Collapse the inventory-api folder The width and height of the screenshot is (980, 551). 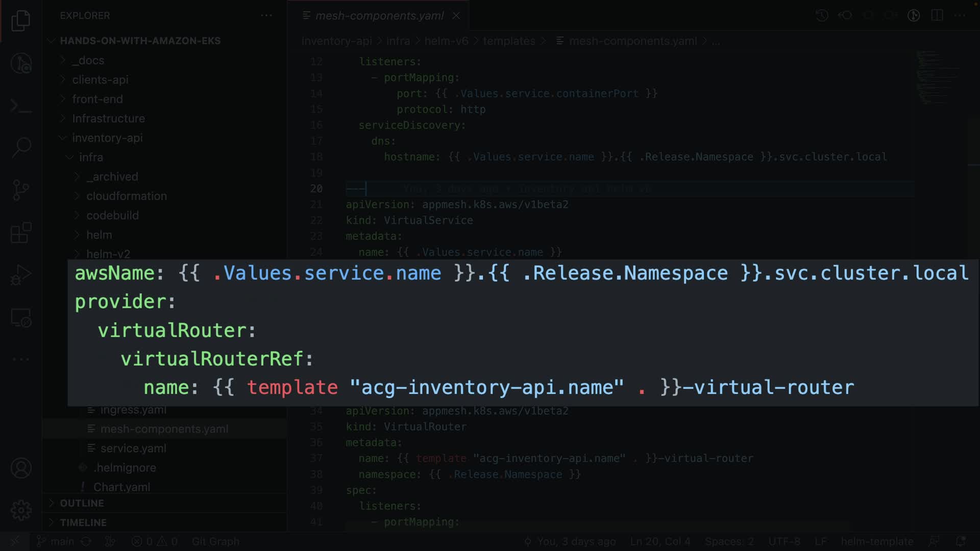tap(107, 138)
